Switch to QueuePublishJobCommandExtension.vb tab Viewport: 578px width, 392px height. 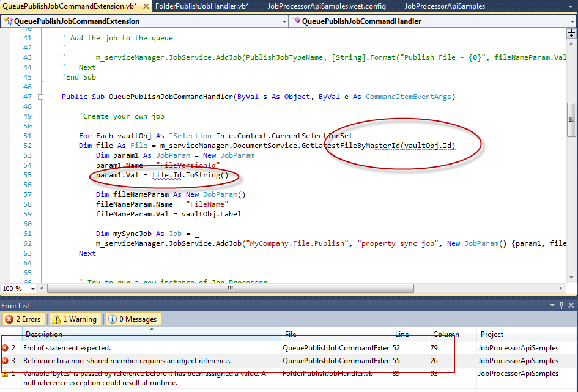pyautogui.click(x=70, y=6)
